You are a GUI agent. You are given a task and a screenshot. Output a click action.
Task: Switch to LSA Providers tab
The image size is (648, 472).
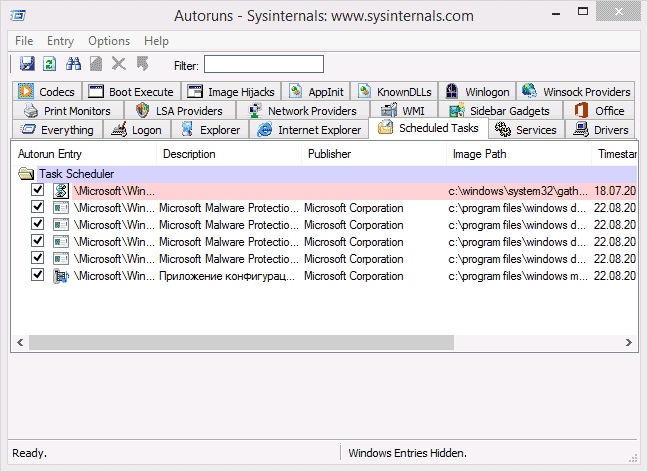pyautogui.click(x=180, y=111)
